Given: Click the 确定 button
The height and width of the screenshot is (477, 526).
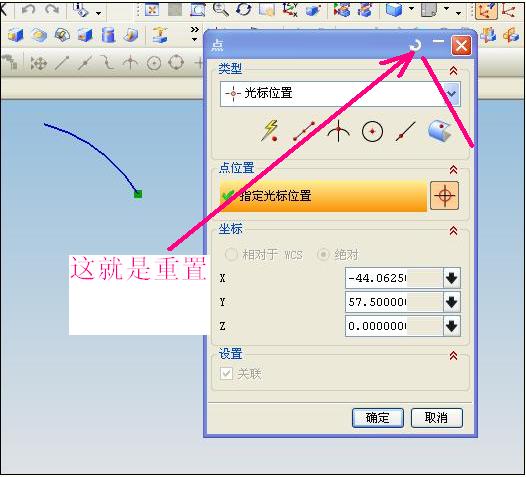Looking at the screenshot, I should coord(378,418).
